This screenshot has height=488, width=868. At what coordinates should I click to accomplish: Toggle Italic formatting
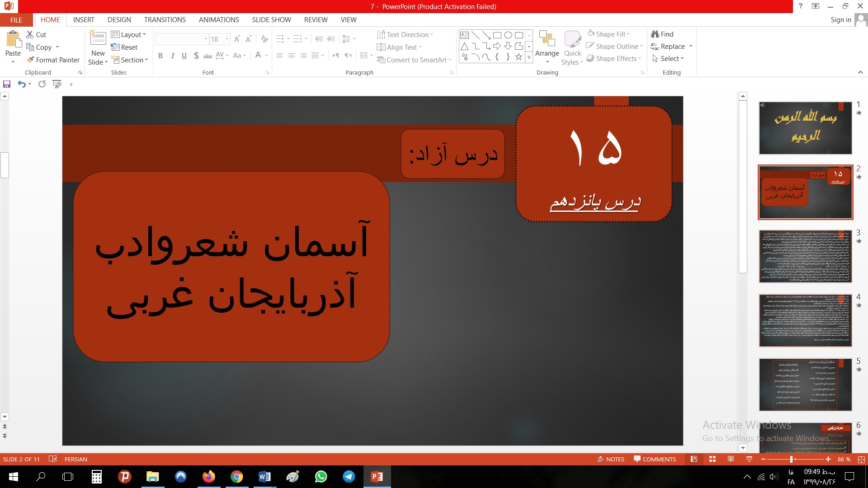172,56
